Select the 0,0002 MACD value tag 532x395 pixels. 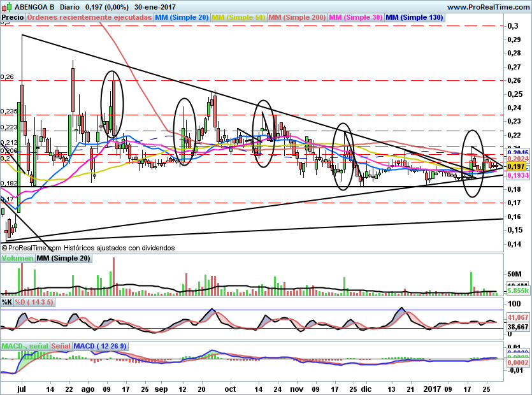(518, 363)
